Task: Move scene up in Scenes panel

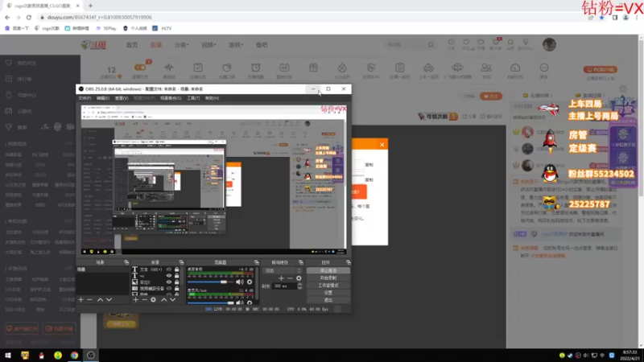Action: (x=100, y=299)
